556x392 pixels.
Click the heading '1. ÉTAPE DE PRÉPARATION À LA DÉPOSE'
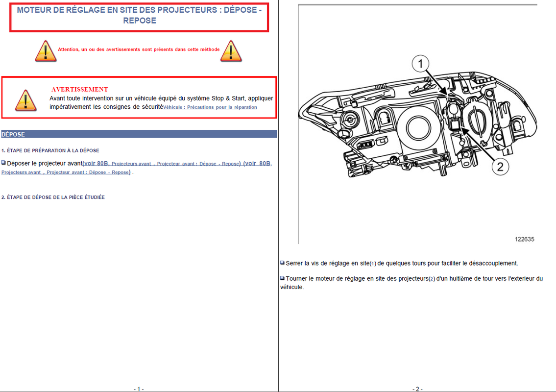coord(50,150)
